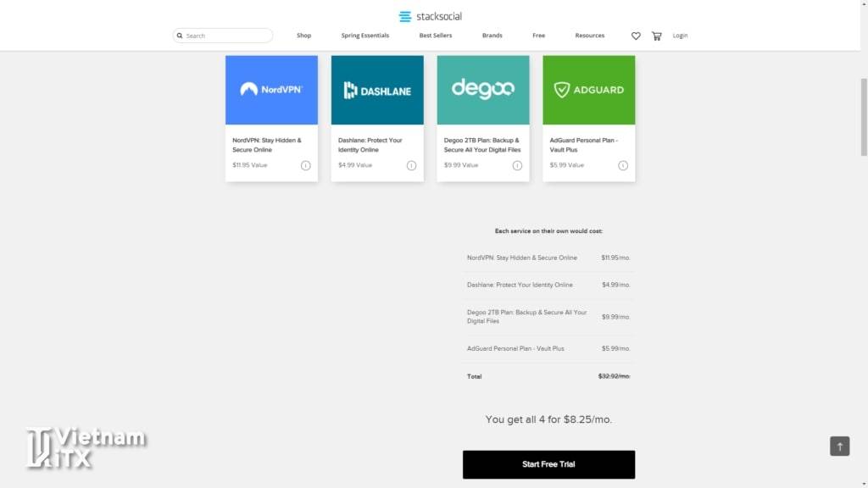
Task: Click the info icon on Dashlane card
Action: 411,165
